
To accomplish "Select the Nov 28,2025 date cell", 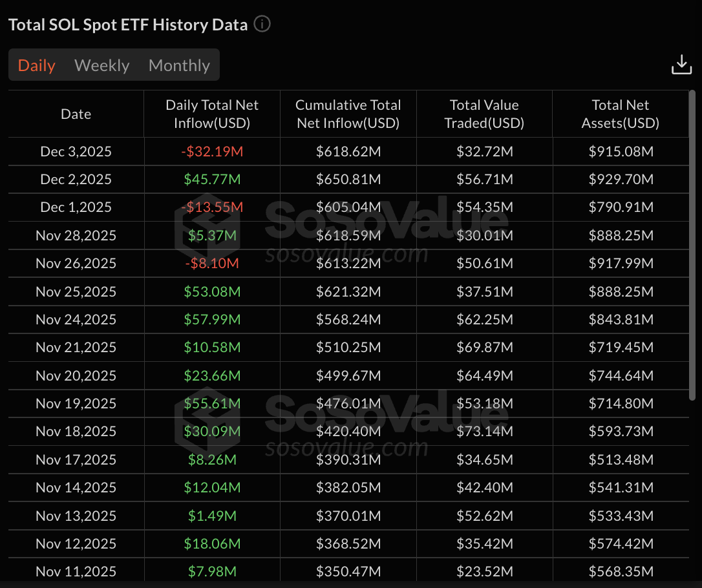I will coord(76,235).
